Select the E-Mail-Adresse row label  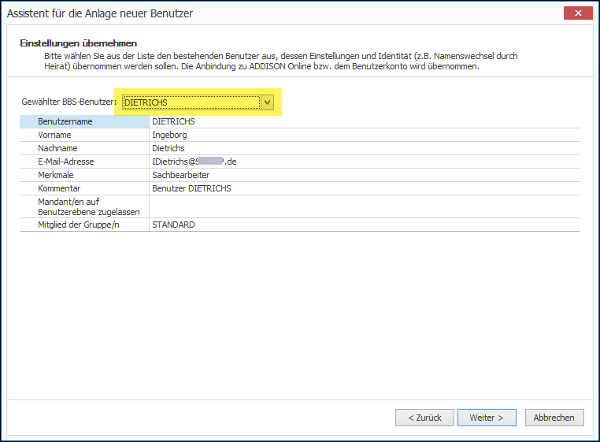[x=85, y=161]
